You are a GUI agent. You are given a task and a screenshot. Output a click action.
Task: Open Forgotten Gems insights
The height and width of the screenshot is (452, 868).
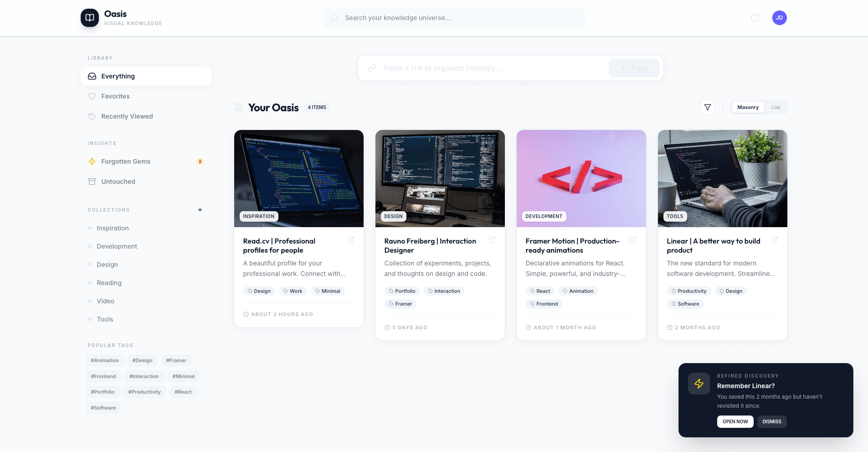[x=146, y=161]
